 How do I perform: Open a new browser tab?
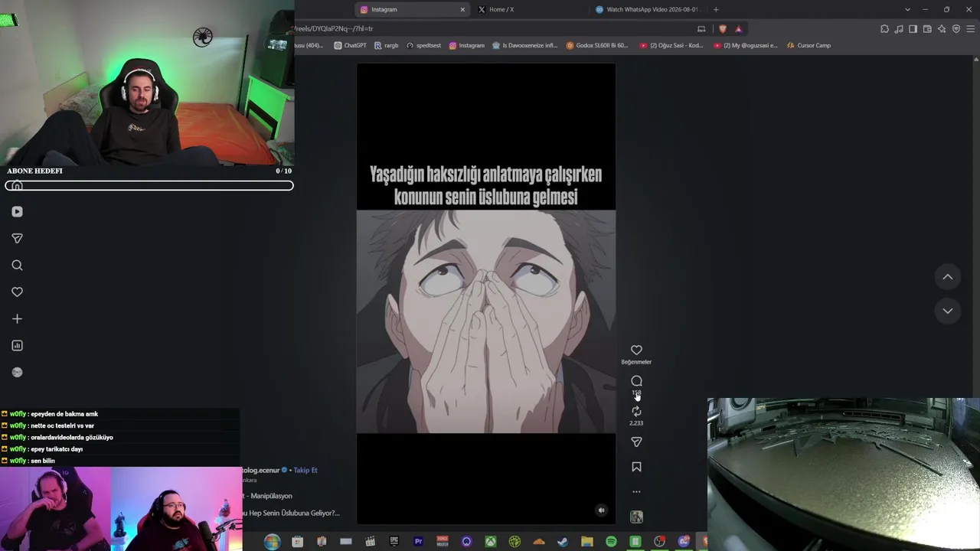[x=716, y=9]
